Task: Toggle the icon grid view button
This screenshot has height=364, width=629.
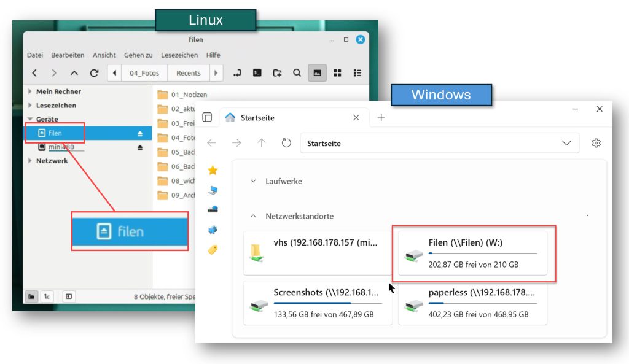Action: pos(337,73)
